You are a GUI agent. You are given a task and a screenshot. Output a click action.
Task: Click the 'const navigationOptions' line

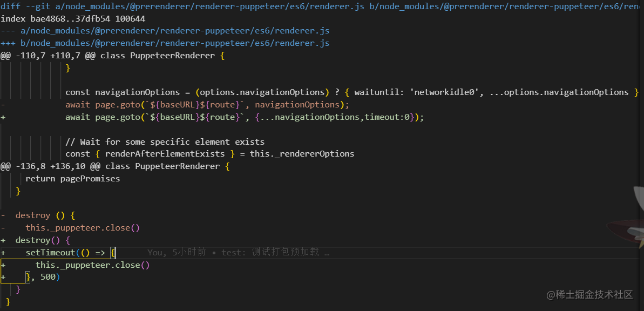pos(352,92)
